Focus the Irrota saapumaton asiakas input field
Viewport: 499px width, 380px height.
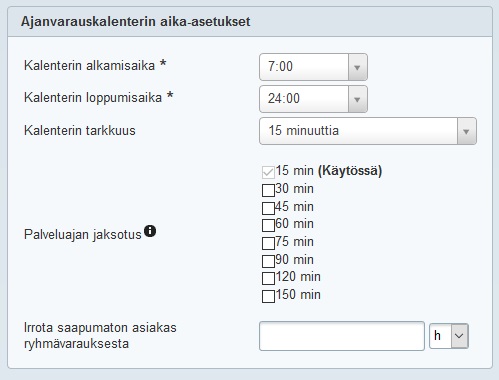pyautogui.click(x=342, y=336)
